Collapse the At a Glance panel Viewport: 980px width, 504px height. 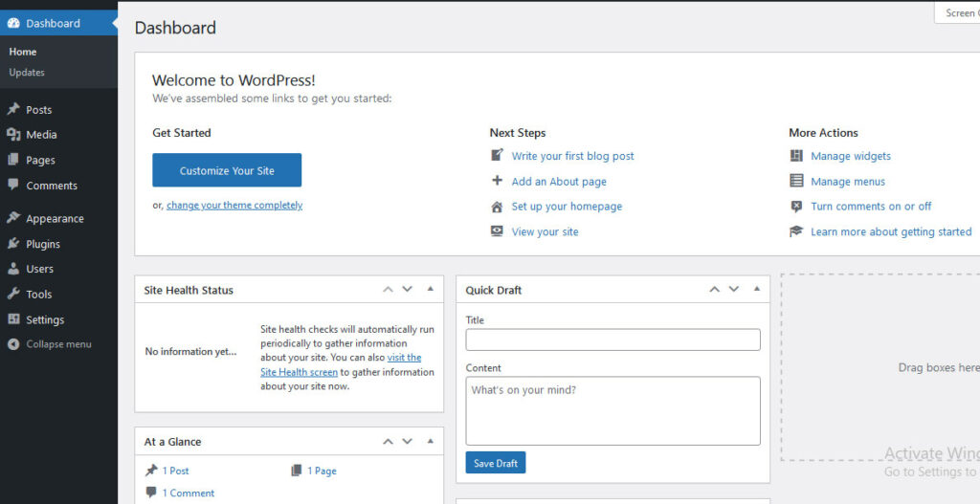[x=430, y=441]
